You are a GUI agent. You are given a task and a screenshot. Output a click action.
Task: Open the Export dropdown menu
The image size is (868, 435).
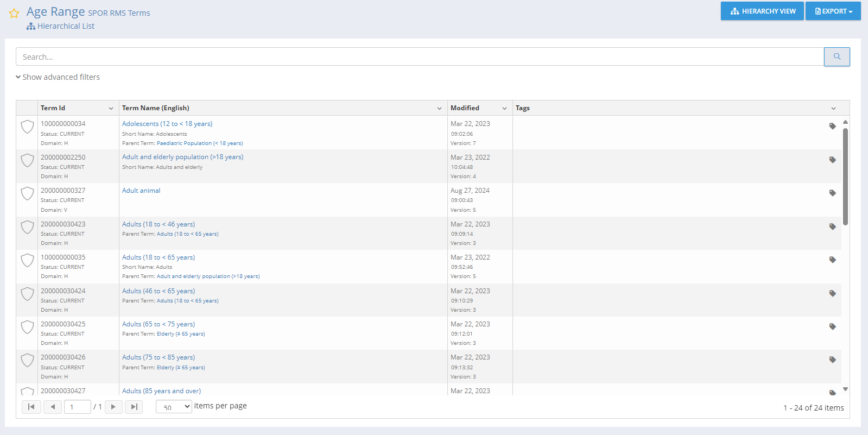pos(833,11)
